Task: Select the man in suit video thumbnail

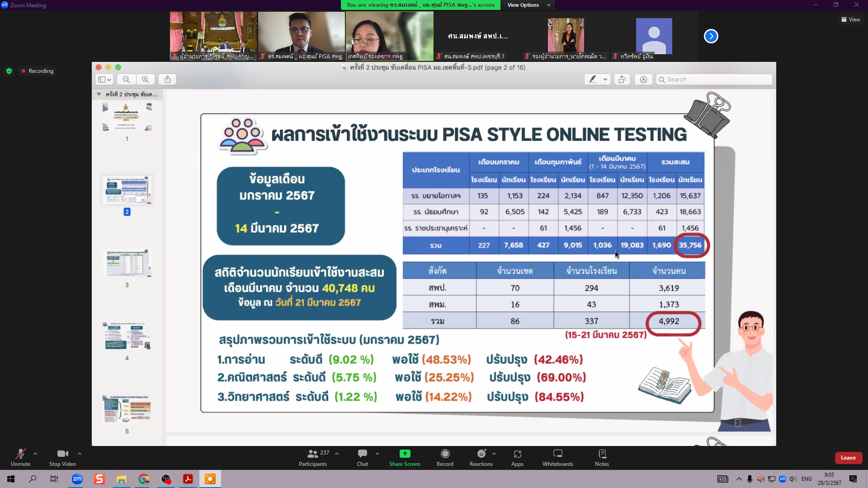Action: coord(302,36)
